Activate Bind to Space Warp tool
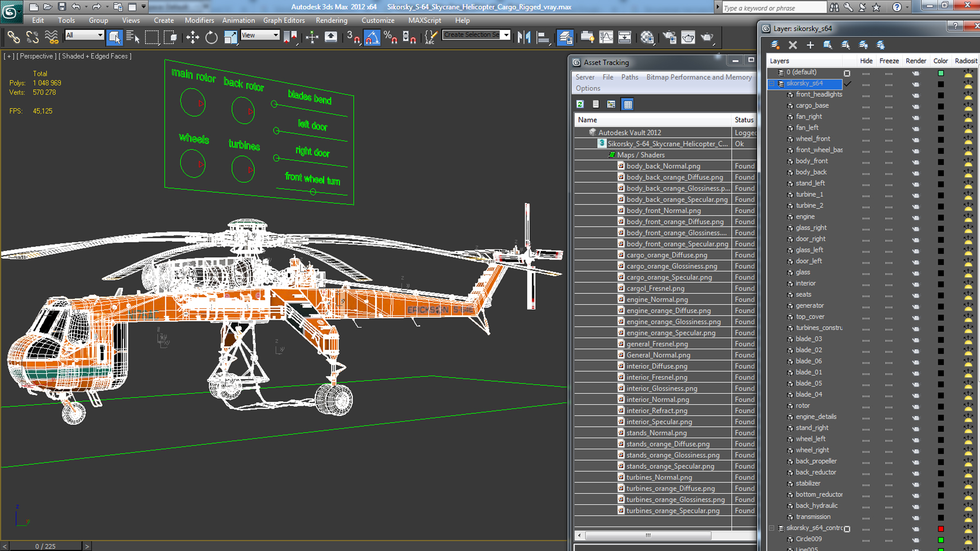This screenshot has height=551, width=980. 51,37
